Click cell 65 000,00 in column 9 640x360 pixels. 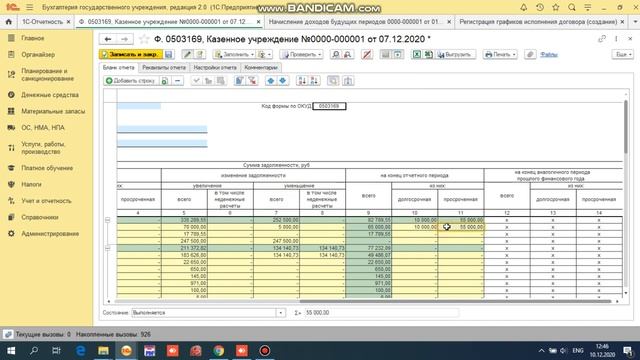click(369, 227)
